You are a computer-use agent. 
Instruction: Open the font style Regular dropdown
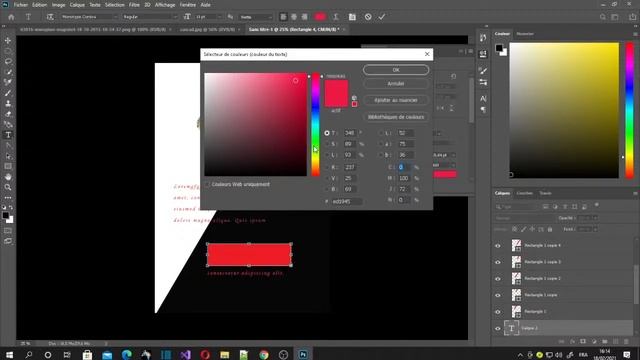[150, 17]
